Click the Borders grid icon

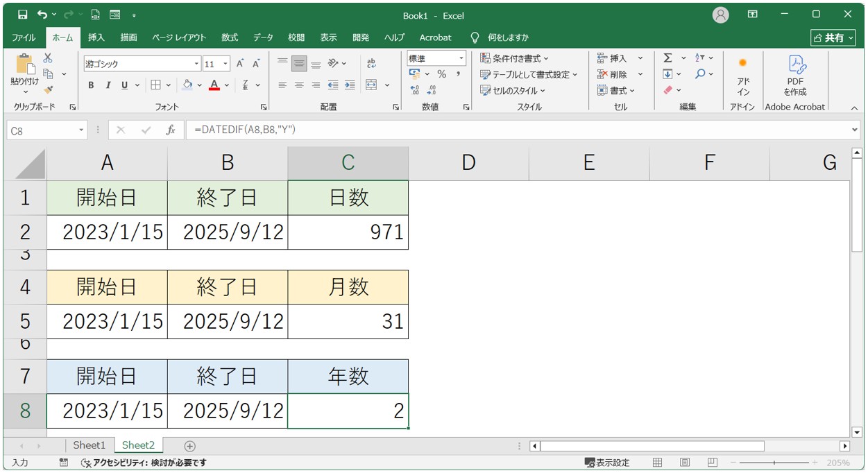[156, 85]
